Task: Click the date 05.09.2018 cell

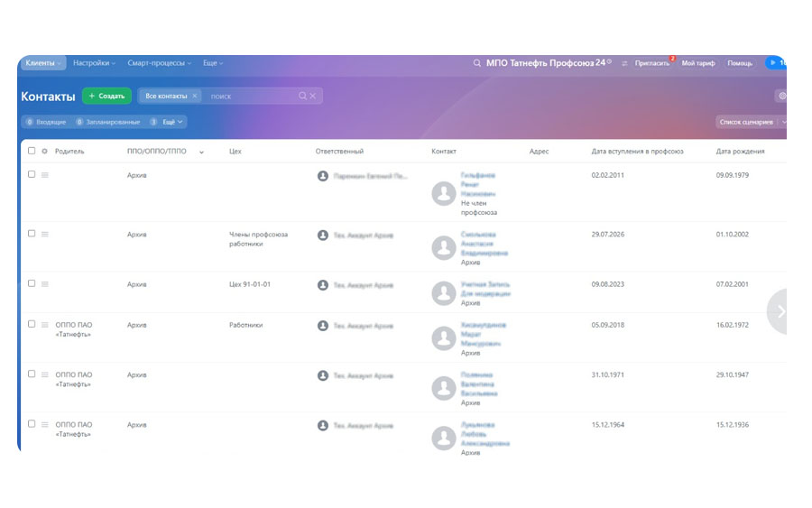Action: pyautogui.click(x=607, y=325)
